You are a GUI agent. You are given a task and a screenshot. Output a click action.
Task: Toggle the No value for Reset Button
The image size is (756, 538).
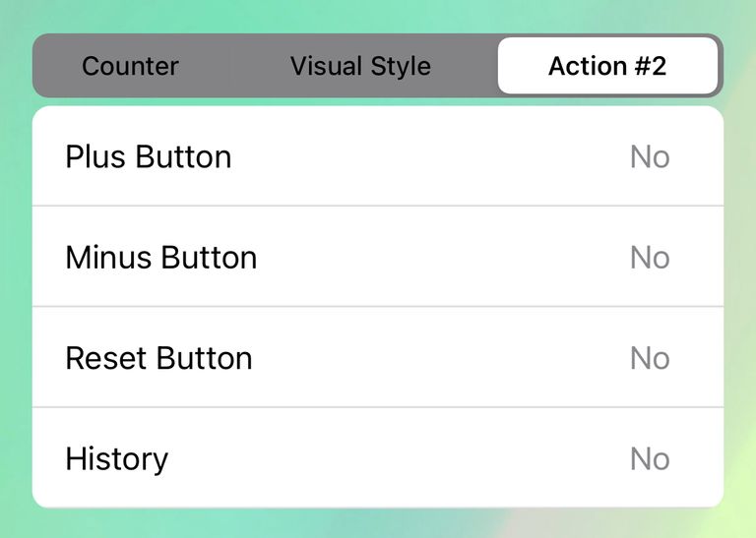(650, 358)
